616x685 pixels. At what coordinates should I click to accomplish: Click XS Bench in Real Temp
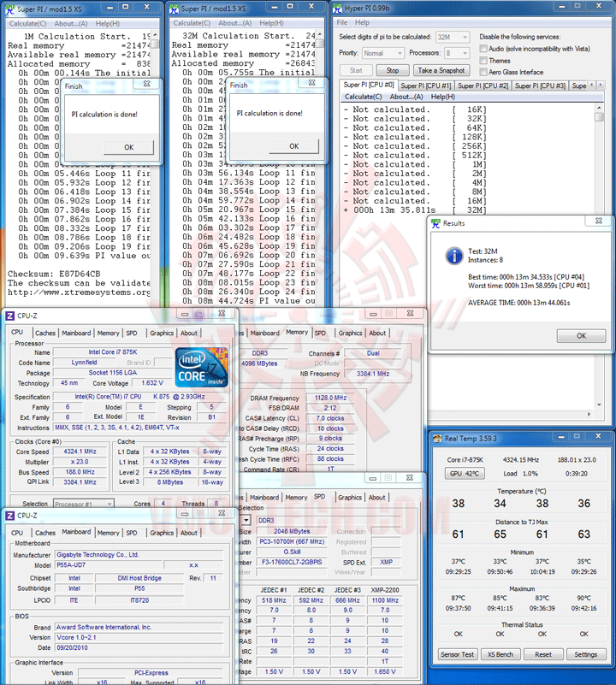coord(500,654)
